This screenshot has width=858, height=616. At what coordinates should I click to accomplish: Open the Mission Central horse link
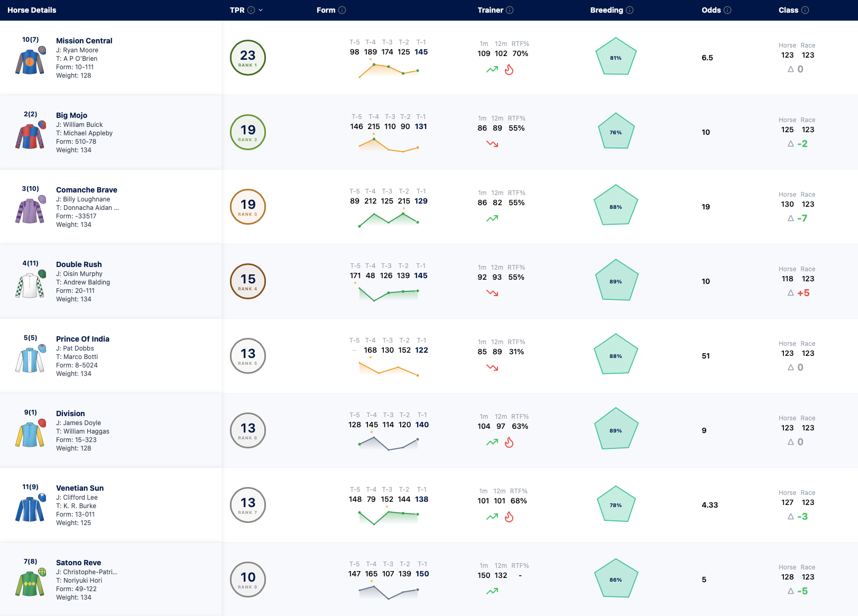(x=84, y=41)
